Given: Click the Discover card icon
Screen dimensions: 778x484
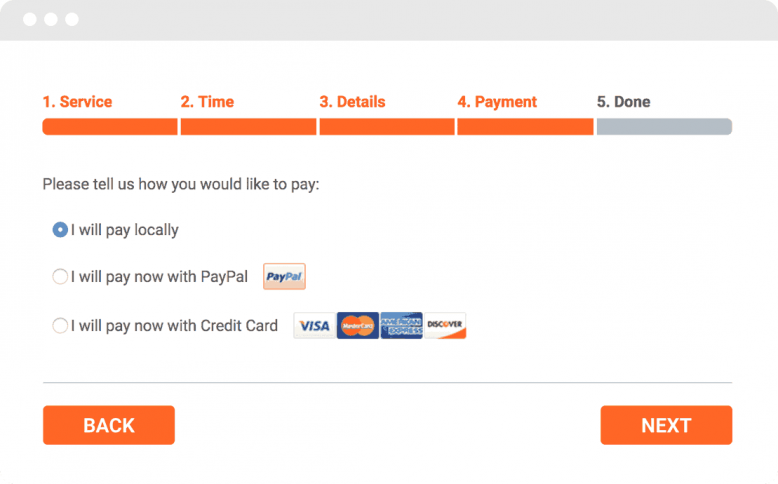Looking at the screenshot, I should pos(445,326).
